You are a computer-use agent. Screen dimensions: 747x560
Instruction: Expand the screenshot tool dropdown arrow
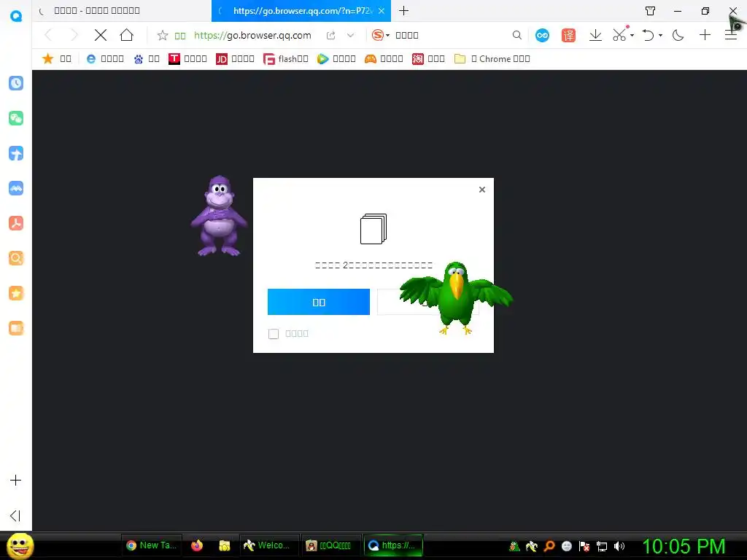632,35
